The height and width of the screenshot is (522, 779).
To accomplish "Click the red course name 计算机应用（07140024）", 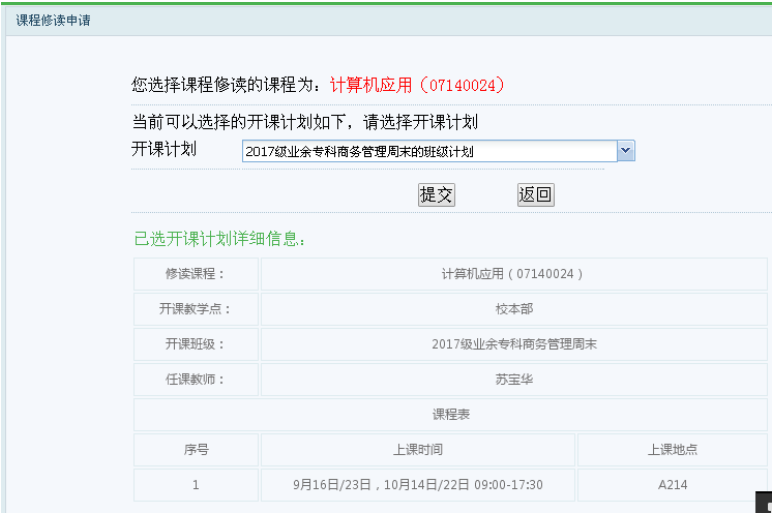I will click(416, 85).
